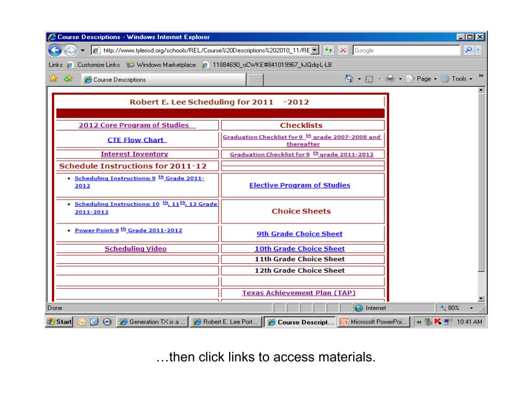Click the vertical scrollbar thumb
The width and height of the screenshot is (532, 399).
[x=481, y=182]
